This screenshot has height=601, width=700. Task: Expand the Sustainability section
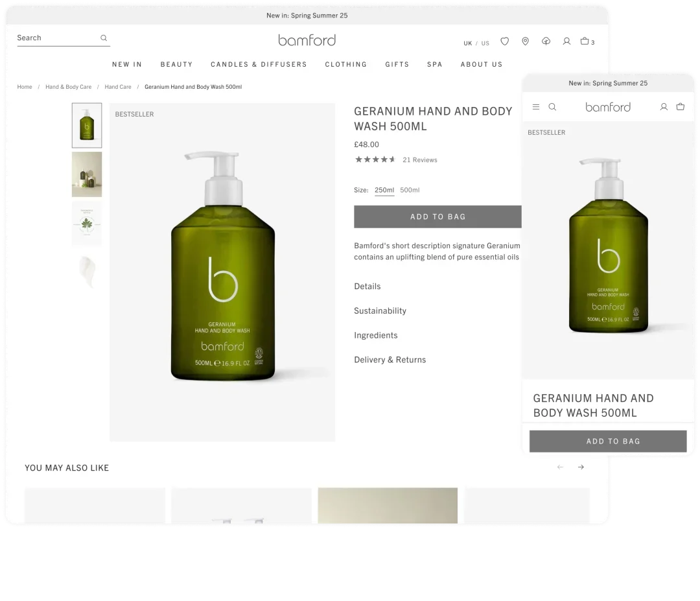(380, 311)
